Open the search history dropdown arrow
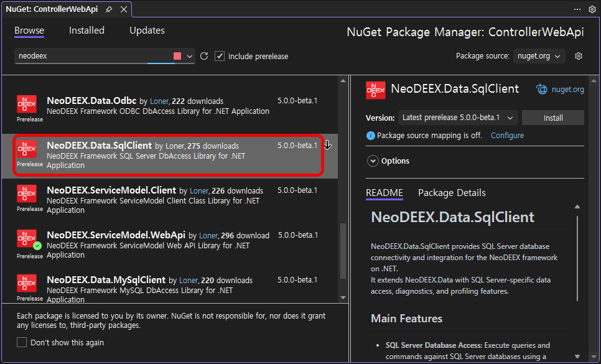This screenshot has height=364, width=601. click(190, 56)
